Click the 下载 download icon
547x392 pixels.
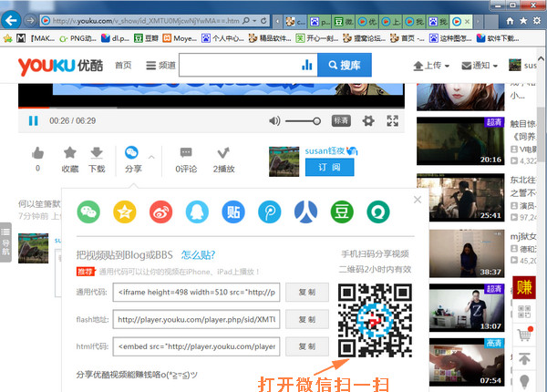coord(97,152)
